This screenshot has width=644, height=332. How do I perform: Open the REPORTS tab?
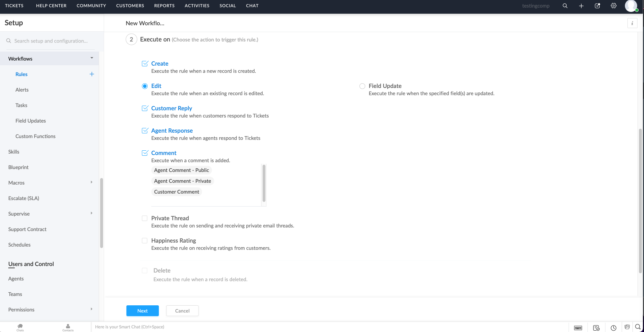coord(164,6)
